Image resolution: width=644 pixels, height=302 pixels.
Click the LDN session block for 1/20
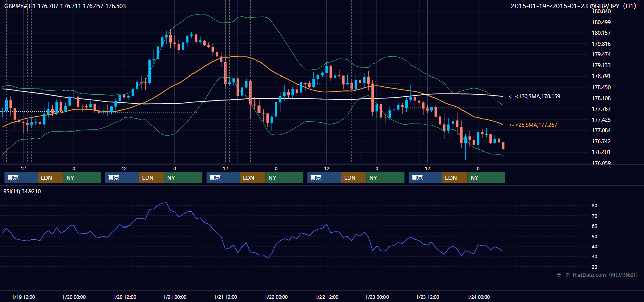pyautogui.click(x=152, y=178)
